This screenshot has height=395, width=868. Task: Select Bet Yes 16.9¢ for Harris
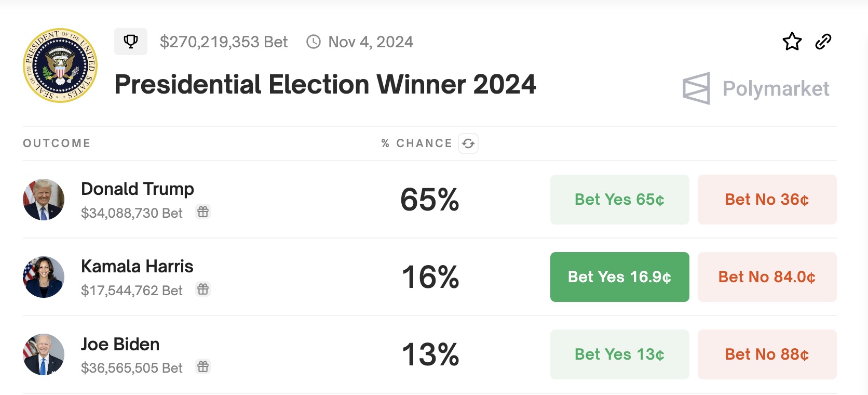[619, 277]
